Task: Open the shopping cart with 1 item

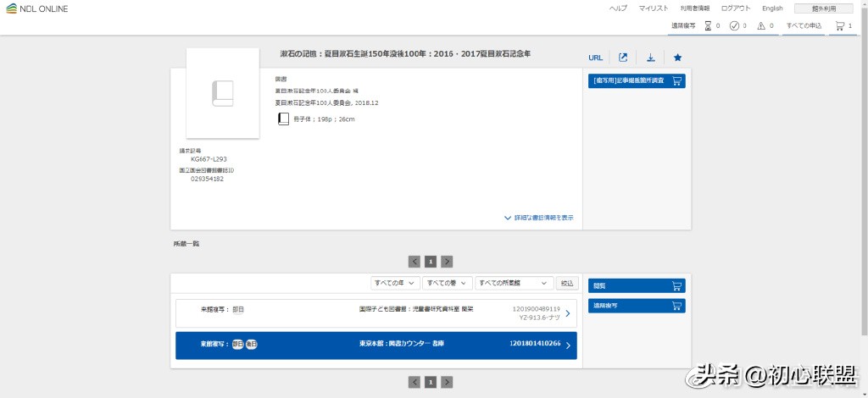Action: (x=843, y=25)
